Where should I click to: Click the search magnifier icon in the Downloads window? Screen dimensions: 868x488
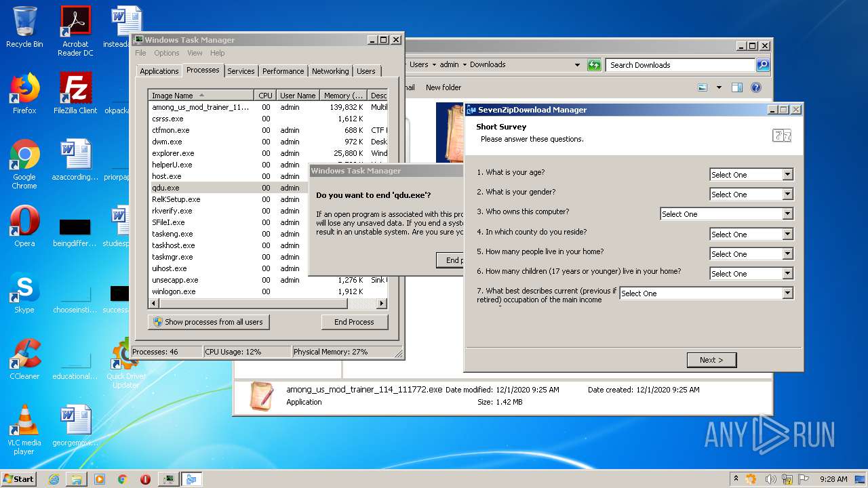click(x=763, y=65)
